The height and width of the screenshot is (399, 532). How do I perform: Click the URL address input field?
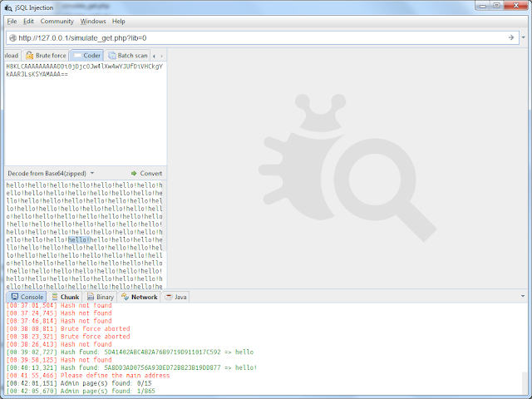261,37
